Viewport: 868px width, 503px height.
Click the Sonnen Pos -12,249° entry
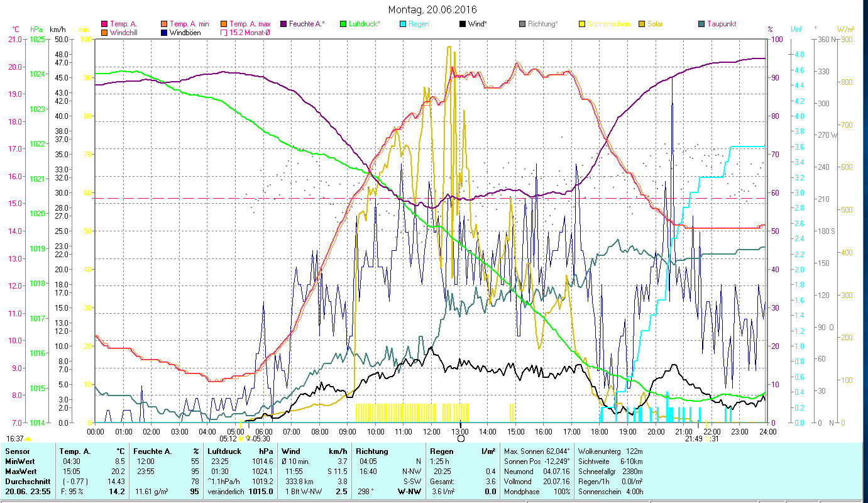(538, 462)
